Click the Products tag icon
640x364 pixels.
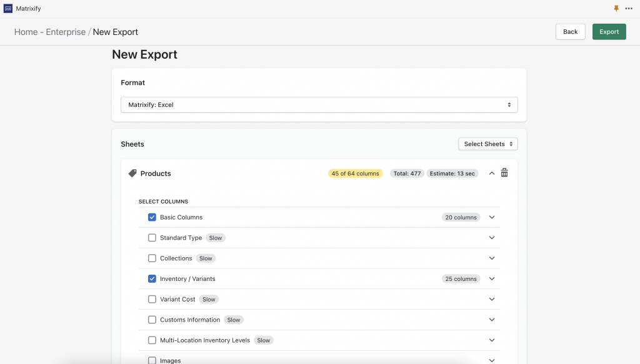tap(132, 173)
